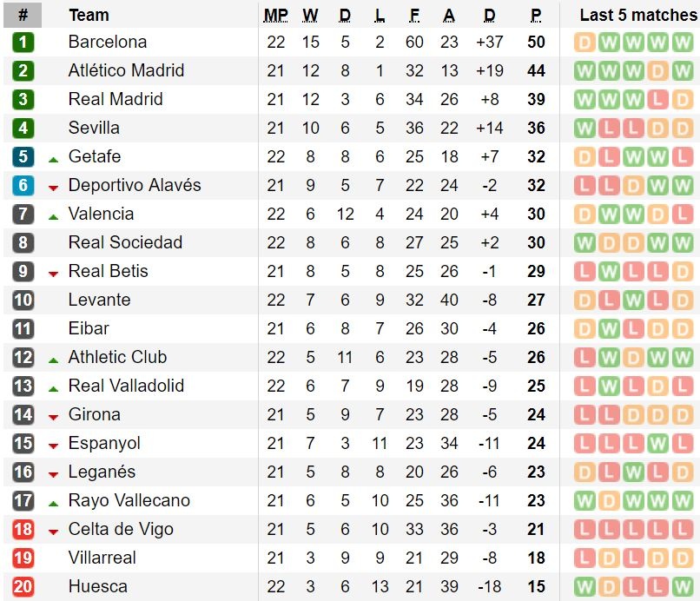Screen dimensions: 700x601
Task: Sort table by the P points column header
Action: click(x=536, y=15)
